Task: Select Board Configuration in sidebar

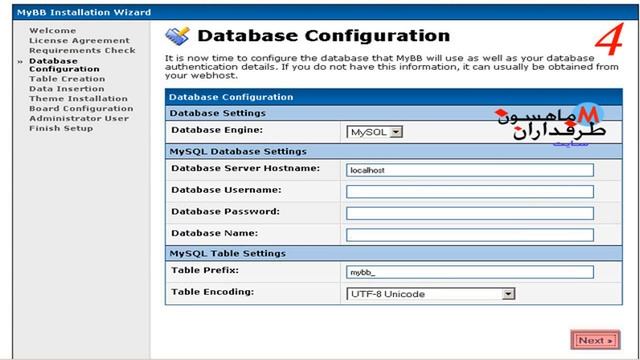Action: tap(81, 108)
